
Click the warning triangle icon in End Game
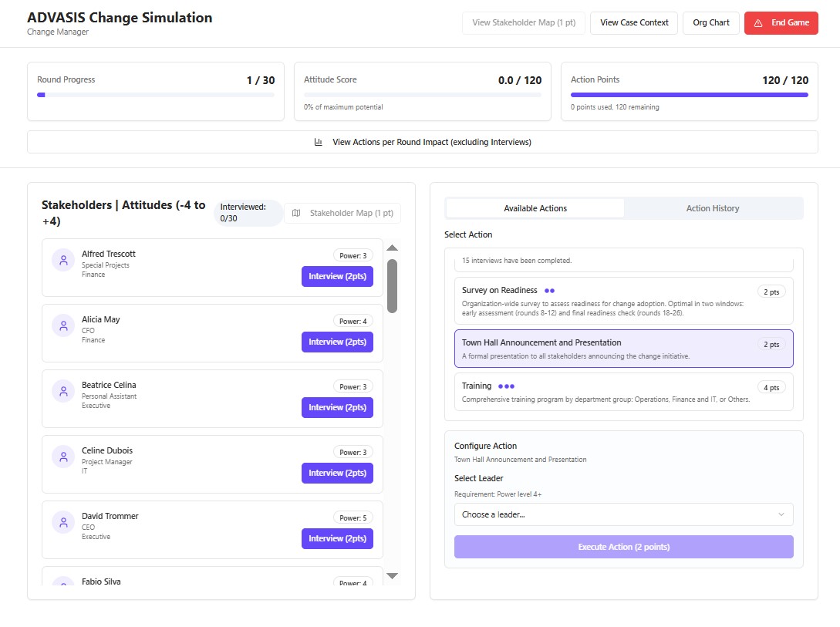click(758, 23)
